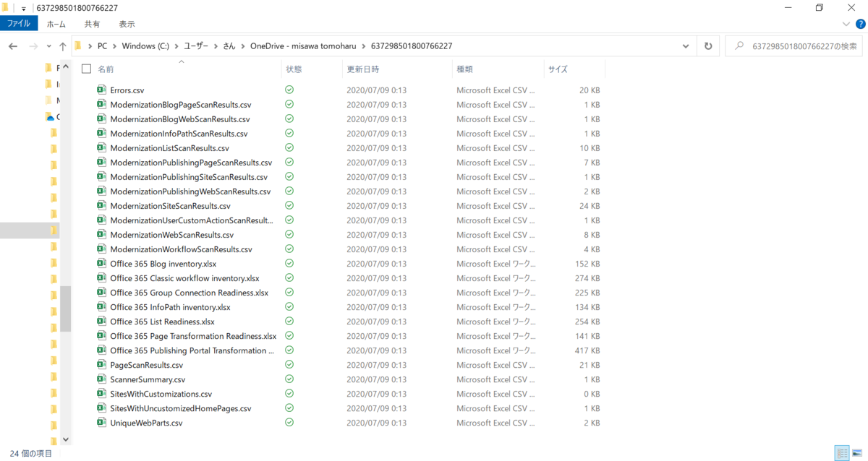Switch to details view layout icon
The width and height of the screenshot is (868, 461).
click(x=842, y=453)
